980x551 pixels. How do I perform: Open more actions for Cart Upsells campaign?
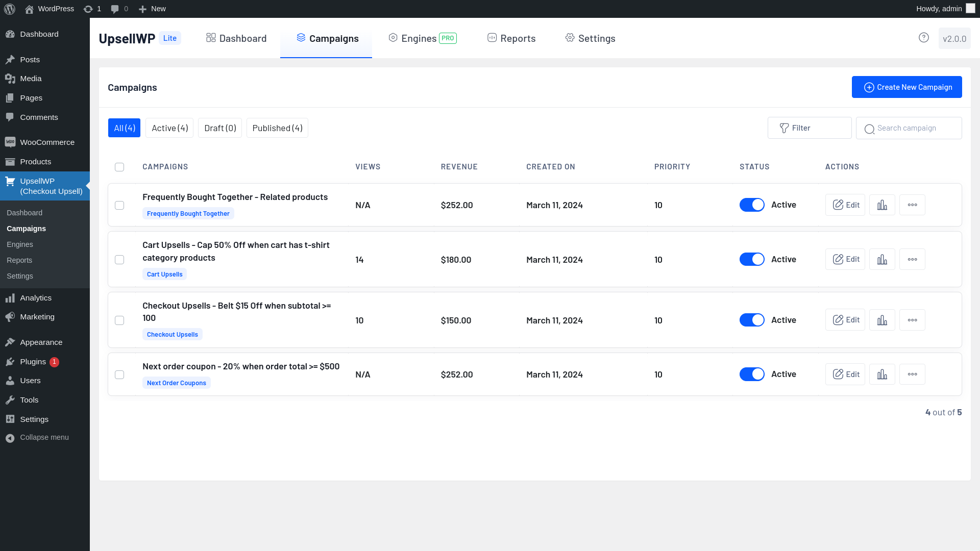(912, 259)
